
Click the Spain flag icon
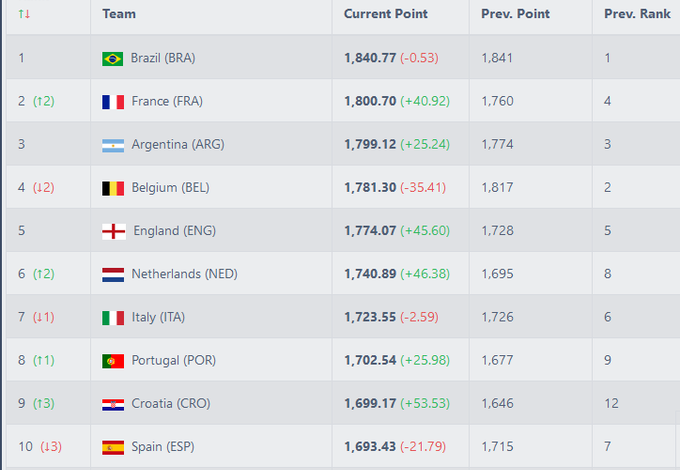(x=113, y=447)
